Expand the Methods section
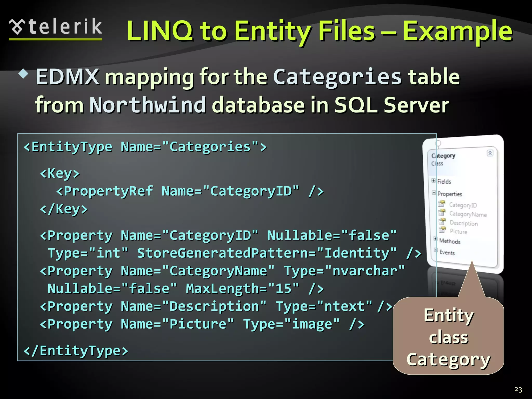Viewport: 532px width, 399px height. pos(436,239)
